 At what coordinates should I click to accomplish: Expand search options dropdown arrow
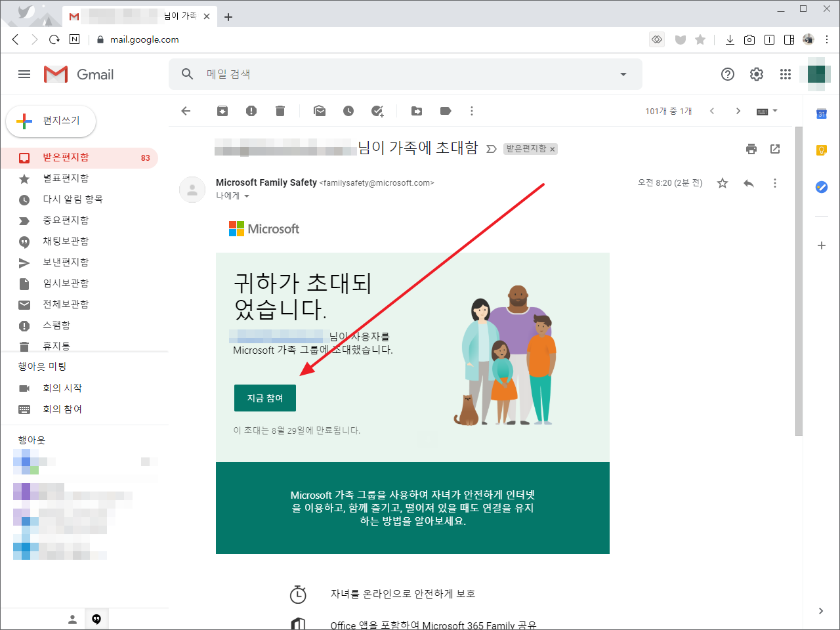[623, 74]
